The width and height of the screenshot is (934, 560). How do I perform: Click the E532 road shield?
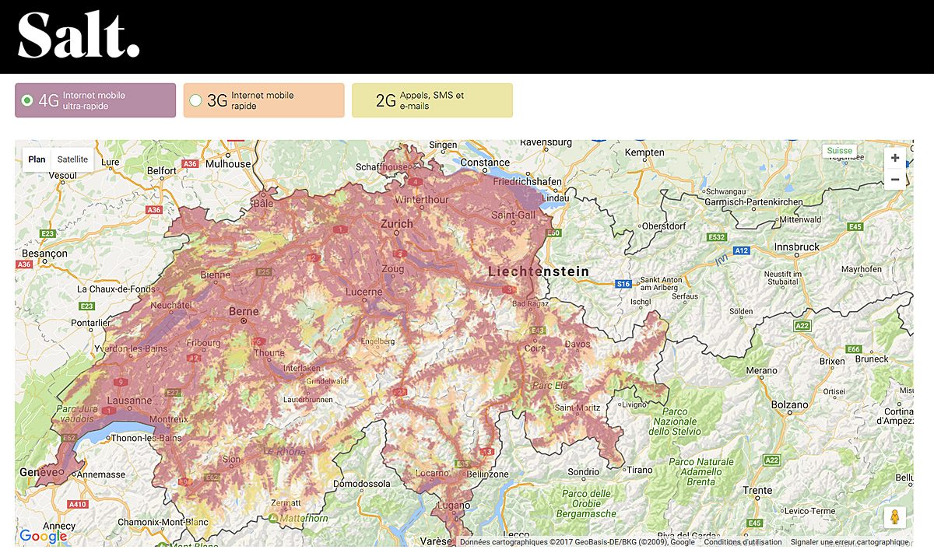pyautogui.click(x=717, y=236)
